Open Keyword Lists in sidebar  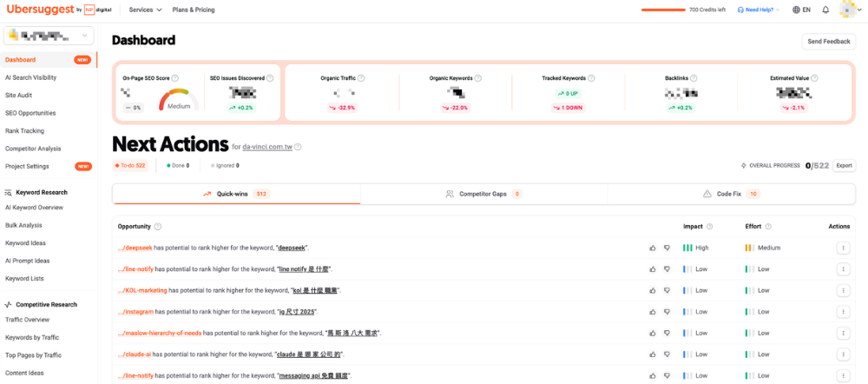pos(24,278)
